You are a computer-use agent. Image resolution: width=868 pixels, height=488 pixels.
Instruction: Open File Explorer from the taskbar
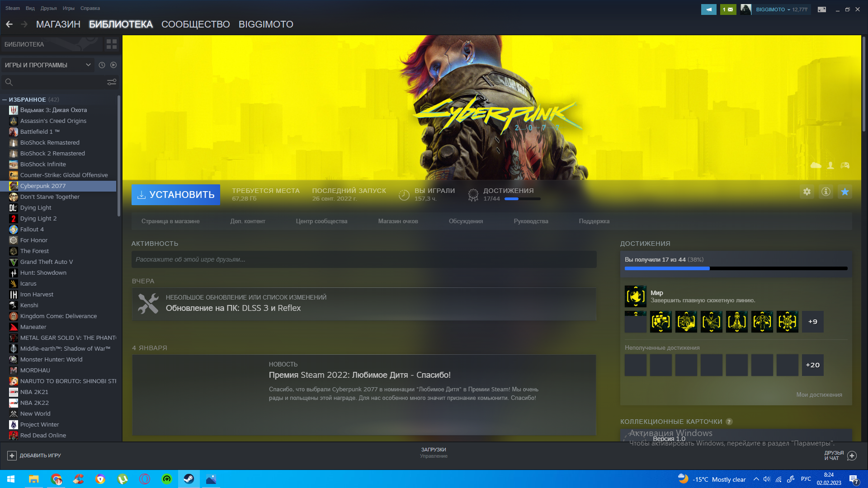33,479
